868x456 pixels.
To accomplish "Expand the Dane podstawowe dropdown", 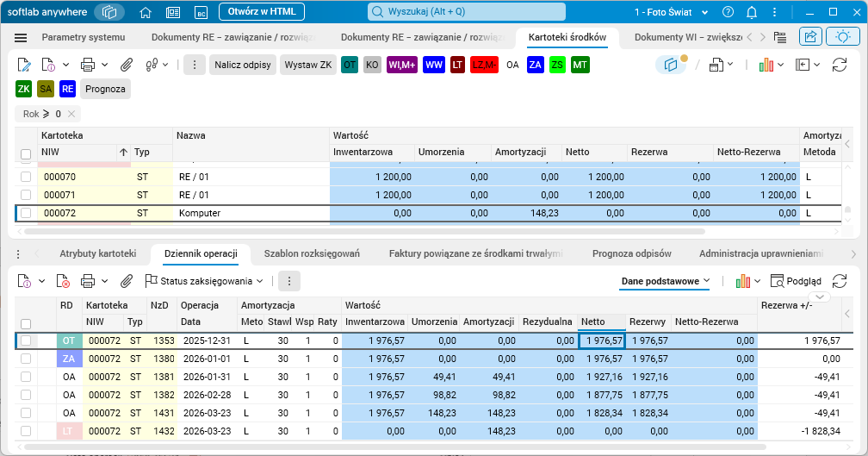I will click(x=666, y=281).
